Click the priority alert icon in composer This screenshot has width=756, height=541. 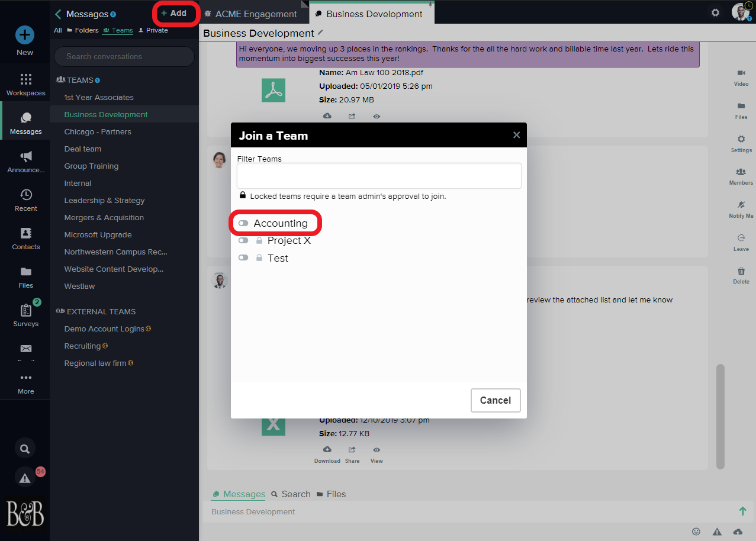717,532
